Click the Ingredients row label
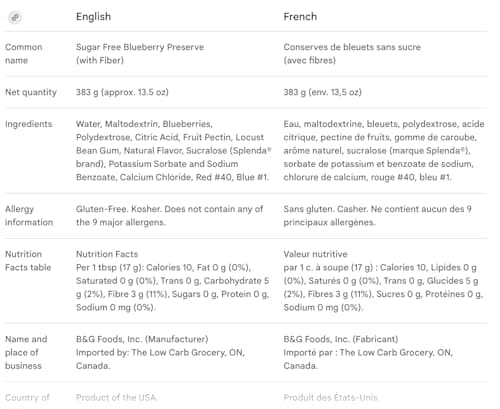The image size is (500, 409). [29, 124]
